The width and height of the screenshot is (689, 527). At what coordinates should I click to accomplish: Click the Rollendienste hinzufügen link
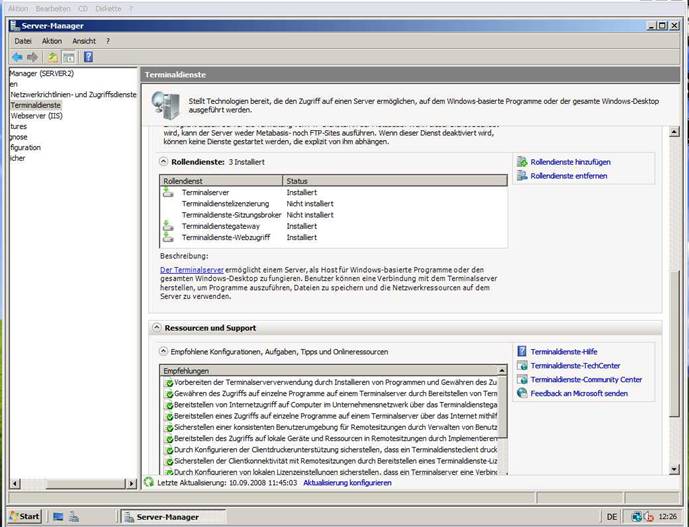coord(570,162)
